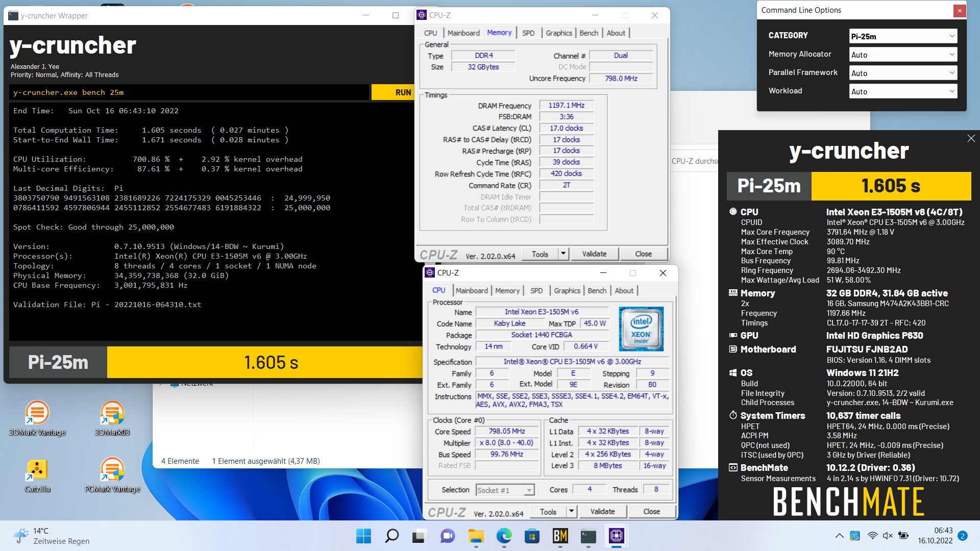Switch to Memory tab in lower CPU-Z window
Viewport: 980px width, 551px height.
(x=507, y=290)
